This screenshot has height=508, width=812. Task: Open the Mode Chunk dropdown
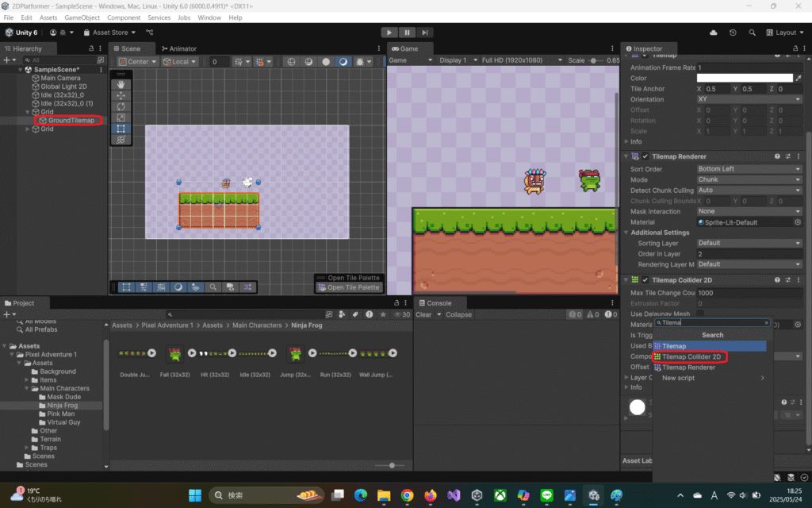pyautogui.click(x=749, y=180)
